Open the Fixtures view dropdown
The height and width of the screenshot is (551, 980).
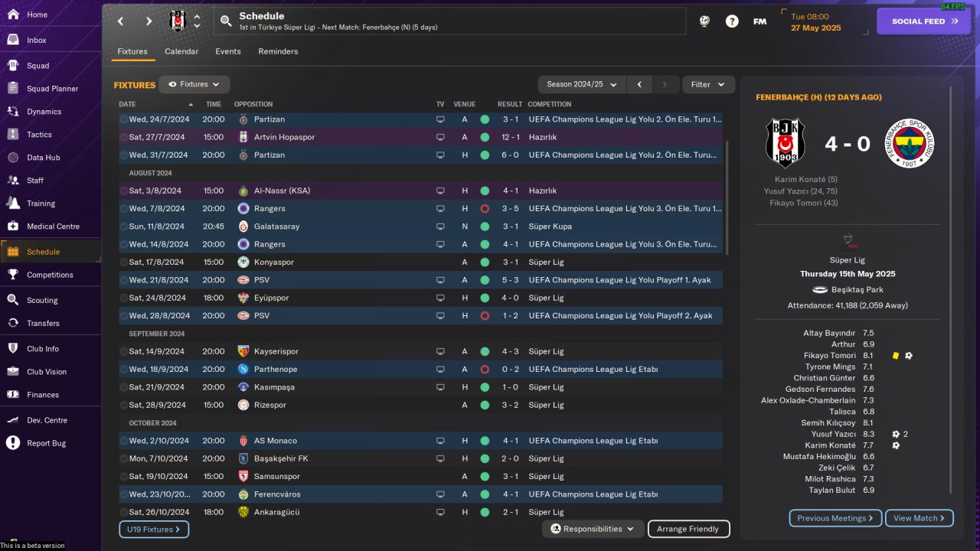tap(194, 84)
